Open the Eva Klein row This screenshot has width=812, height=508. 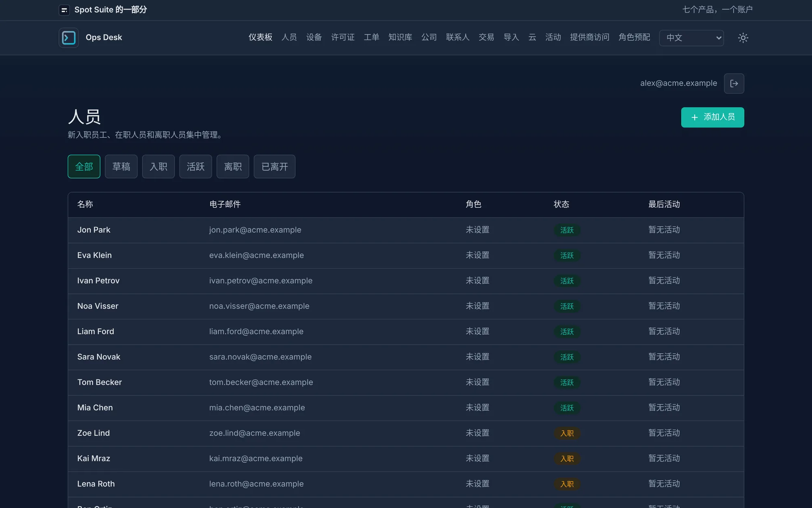pyautogui.click(x=406, y=256)
